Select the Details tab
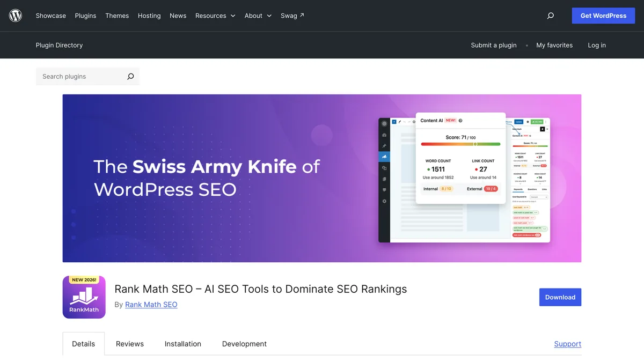Image resolution: width=644 pixels, height=362 pixels. pyautogui.click(x=84, y=344)
